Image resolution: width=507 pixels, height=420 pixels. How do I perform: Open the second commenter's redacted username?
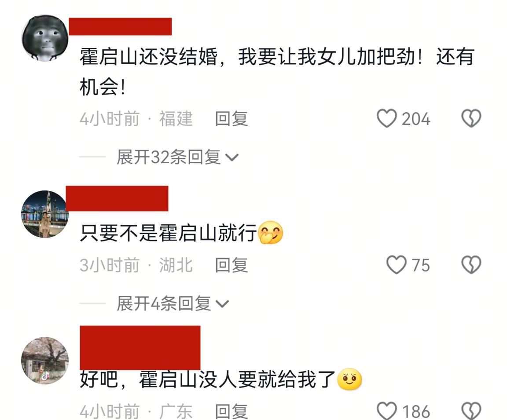coord(117,198)
